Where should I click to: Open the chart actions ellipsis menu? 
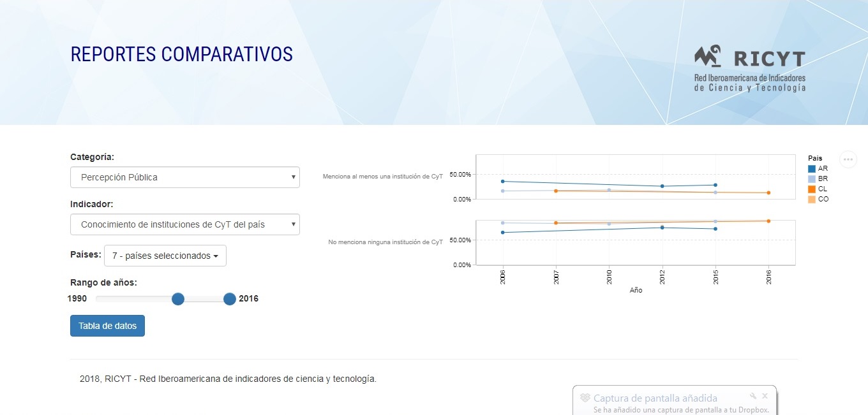848,159
